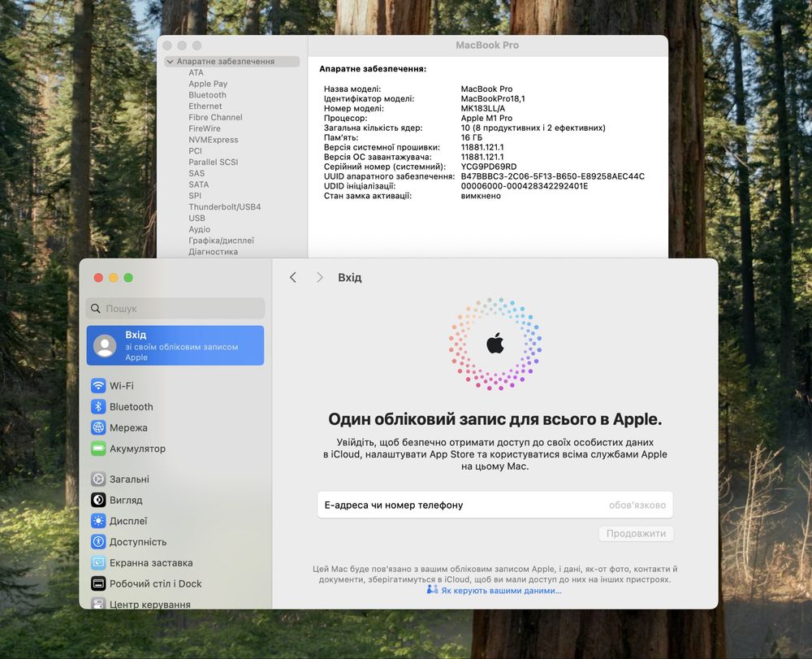
Task: Select PCI in the hardware tree
Action: pyautogui.click(x=195, y=151)
